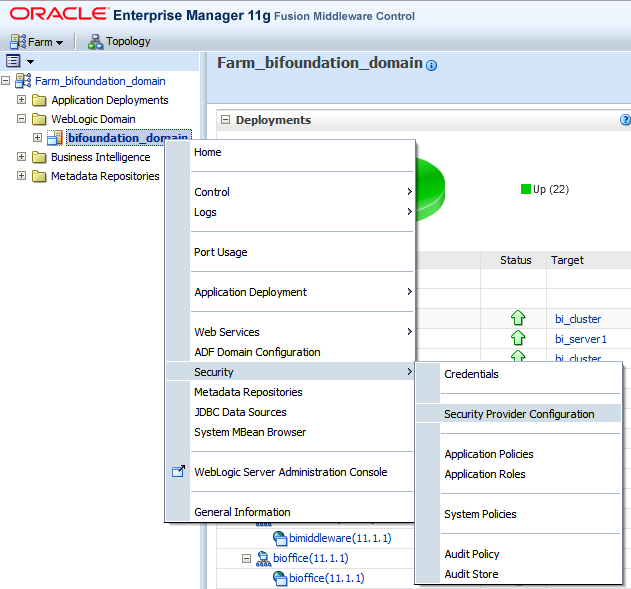Viewport: 631px width, 589px height.
Task: Collapse the Farm_bifoundation_domain tree node
Action: 6,80
